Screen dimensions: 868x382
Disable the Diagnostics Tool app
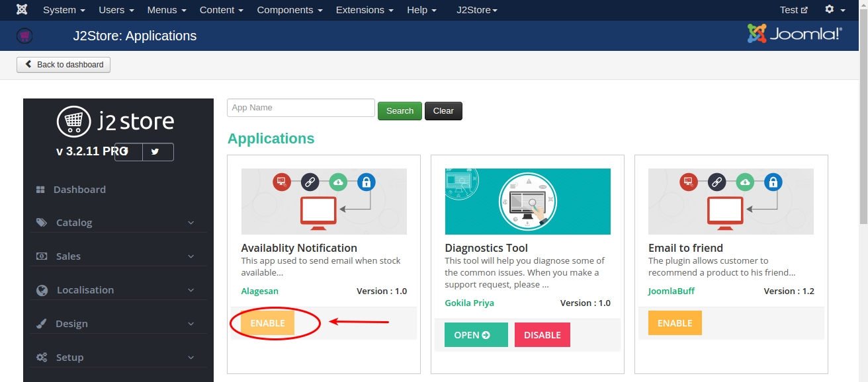click(x=542, y=335)
